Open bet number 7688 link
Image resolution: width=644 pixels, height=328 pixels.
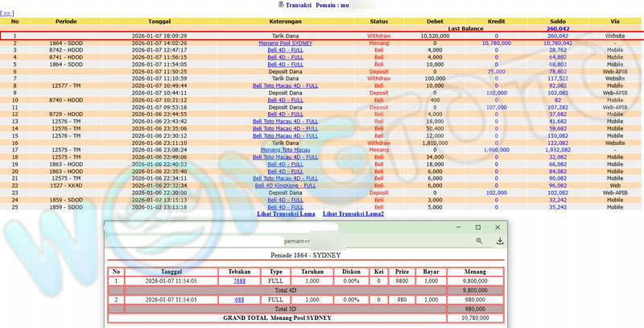pos(239,281)
